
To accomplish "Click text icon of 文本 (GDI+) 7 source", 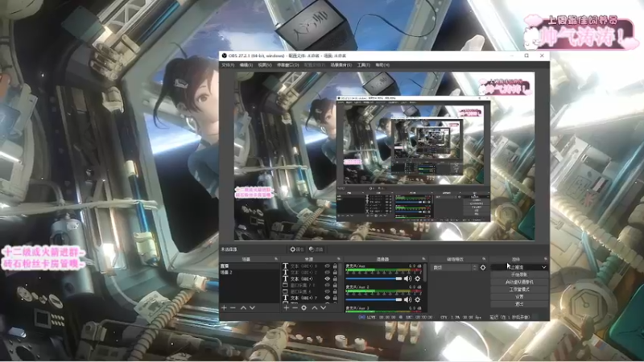I will click(286, 298).
